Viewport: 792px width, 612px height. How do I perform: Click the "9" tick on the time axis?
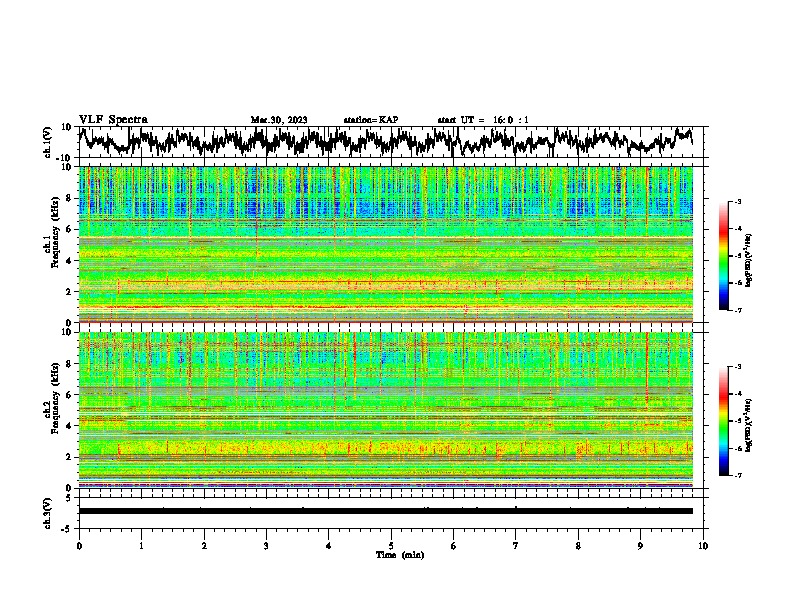pos(640,546)
